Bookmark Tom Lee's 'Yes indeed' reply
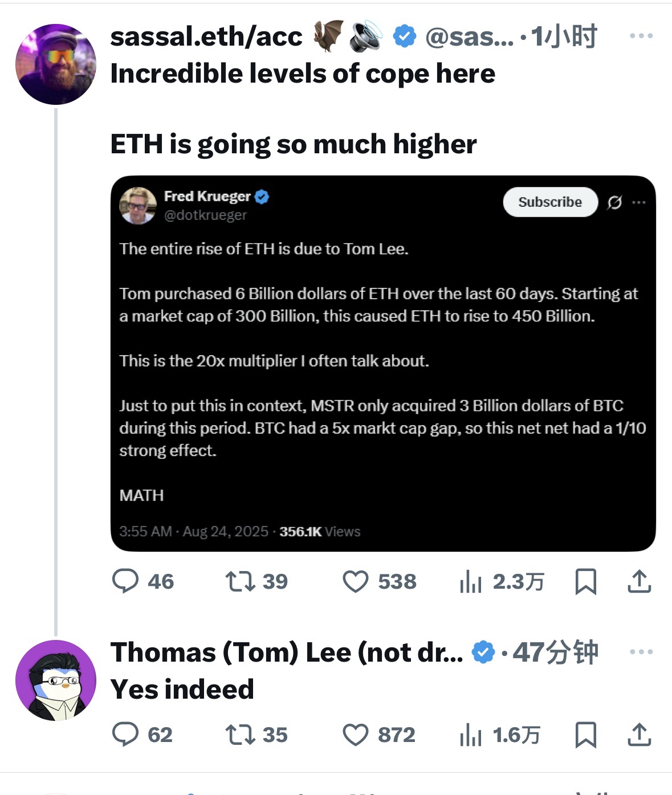This screenshot has width=672, height=795. (x=586, y=734)
